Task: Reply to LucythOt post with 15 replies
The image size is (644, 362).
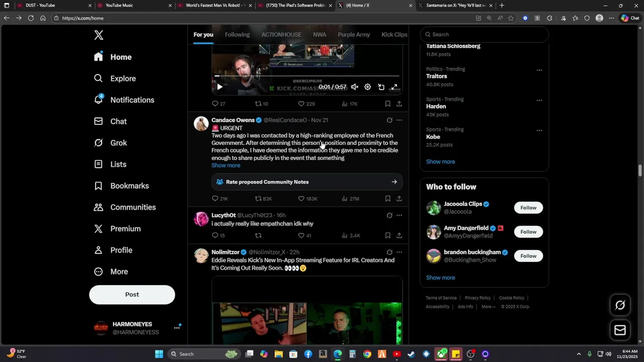Action: [218, 235]
